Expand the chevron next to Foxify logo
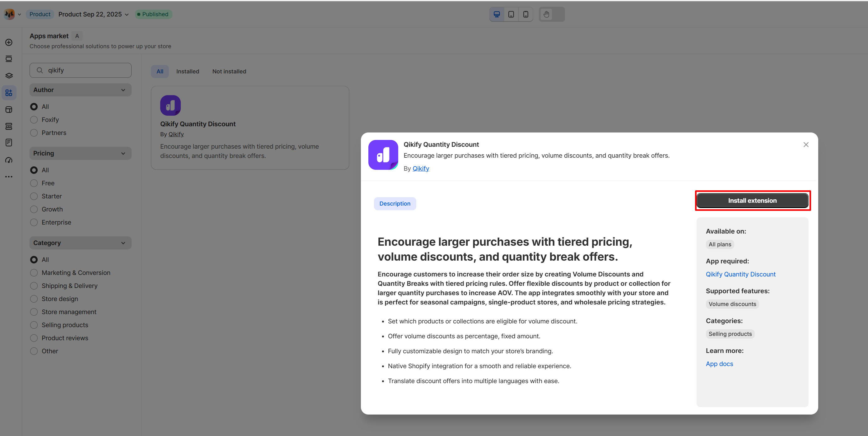Image resolution: width=868 pixels, height=436 pixels. pyautogui.click(x=19, y=15)
